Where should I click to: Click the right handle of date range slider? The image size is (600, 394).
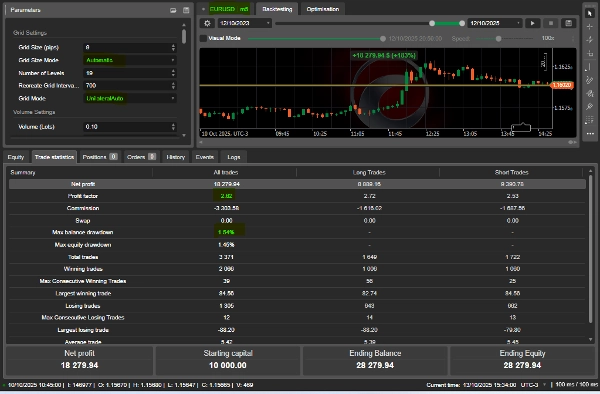coord(462,23)
